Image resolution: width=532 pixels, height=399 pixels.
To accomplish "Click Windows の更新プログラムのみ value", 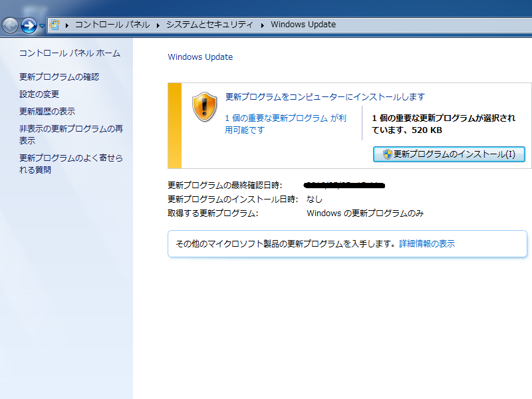I will point(365,213).
